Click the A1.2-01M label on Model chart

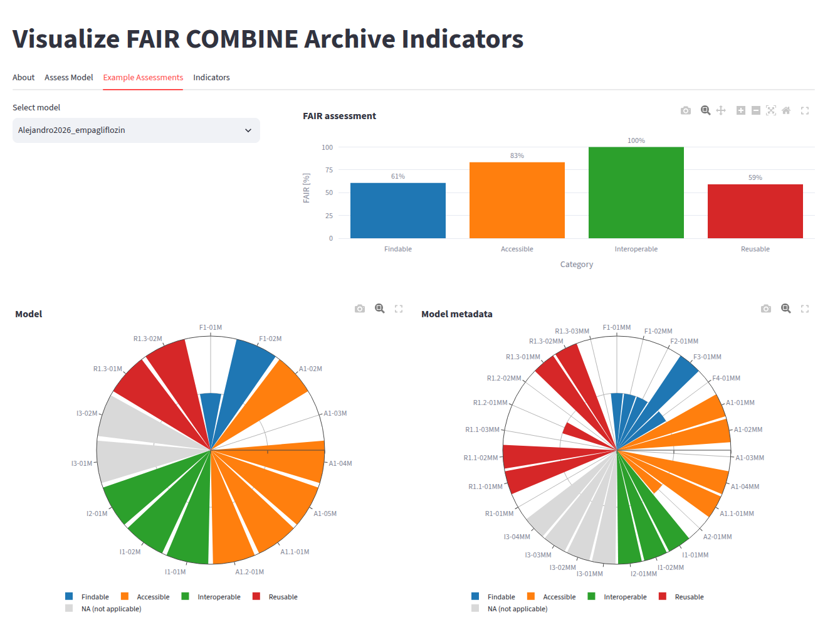point(249,572)
